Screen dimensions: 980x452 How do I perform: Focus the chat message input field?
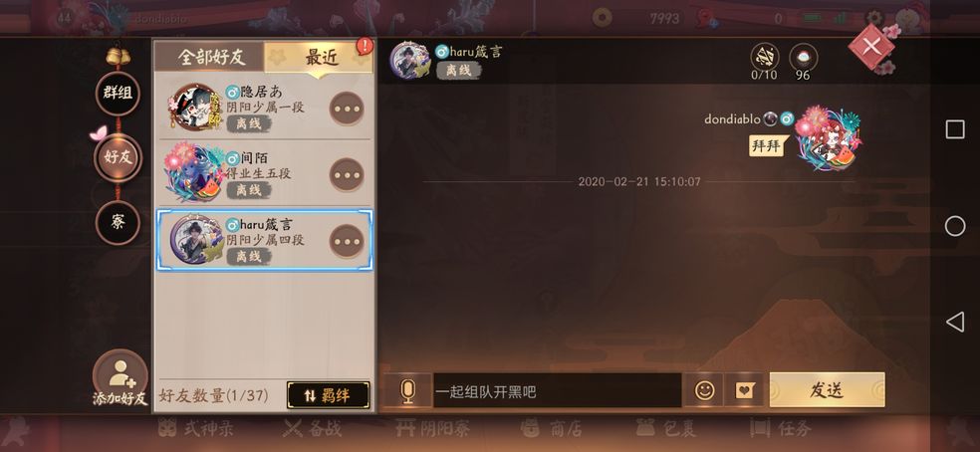point(558,390)
